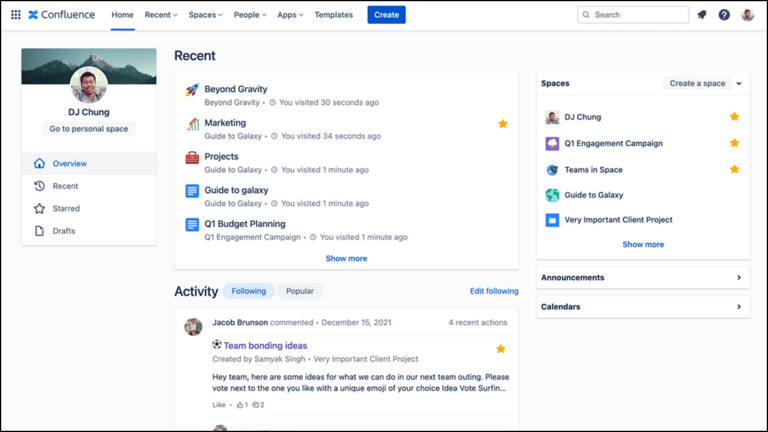Expand the Announcements panel
The height and width of the screenshot is (432, 768).
[643, 277]
